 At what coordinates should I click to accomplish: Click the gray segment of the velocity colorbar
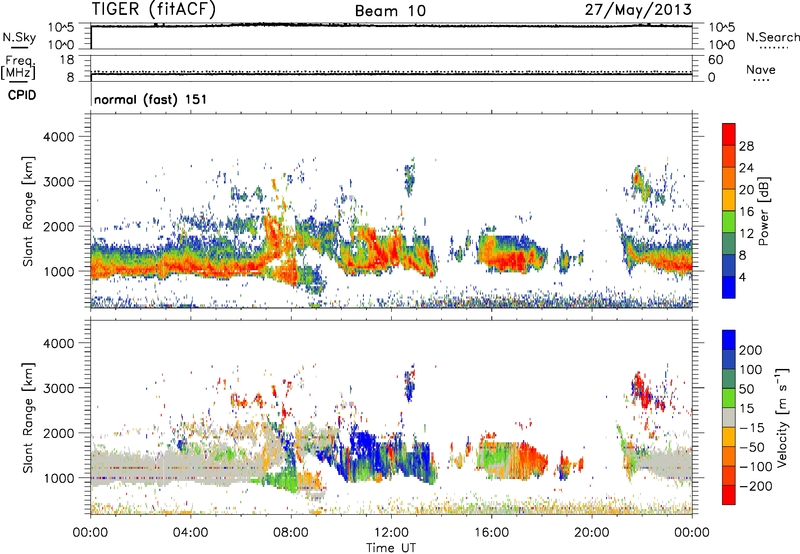tap(729, 417)
